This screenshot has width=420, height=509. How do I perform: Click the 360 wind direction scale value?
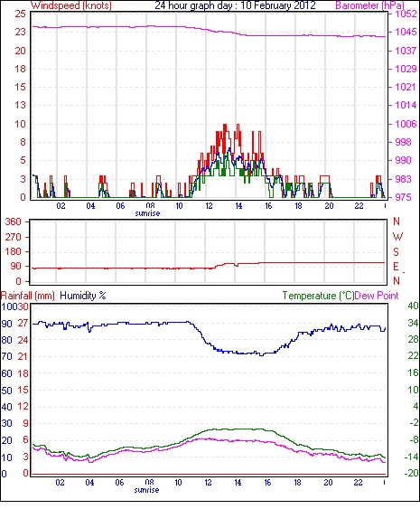pos(14,222)
